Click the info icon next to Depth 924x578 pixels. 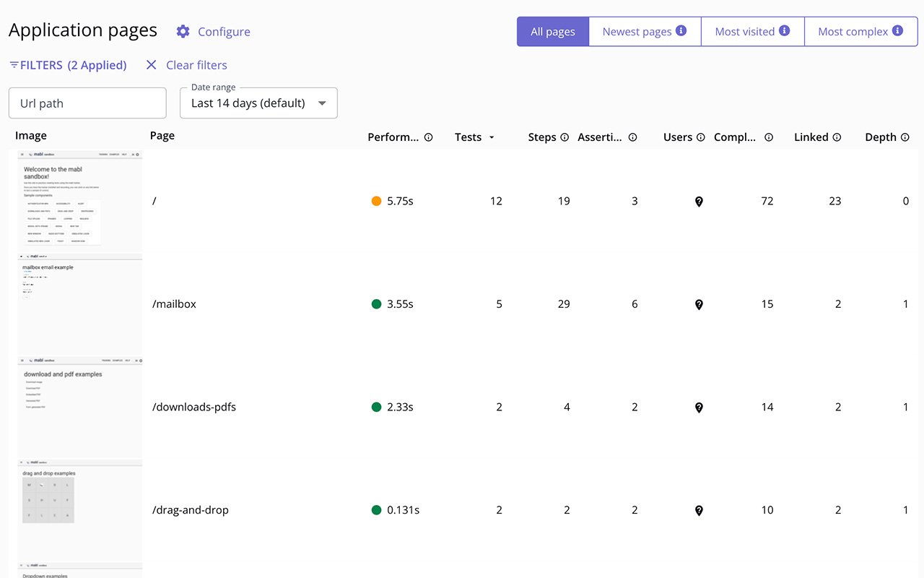coord(905,137)
